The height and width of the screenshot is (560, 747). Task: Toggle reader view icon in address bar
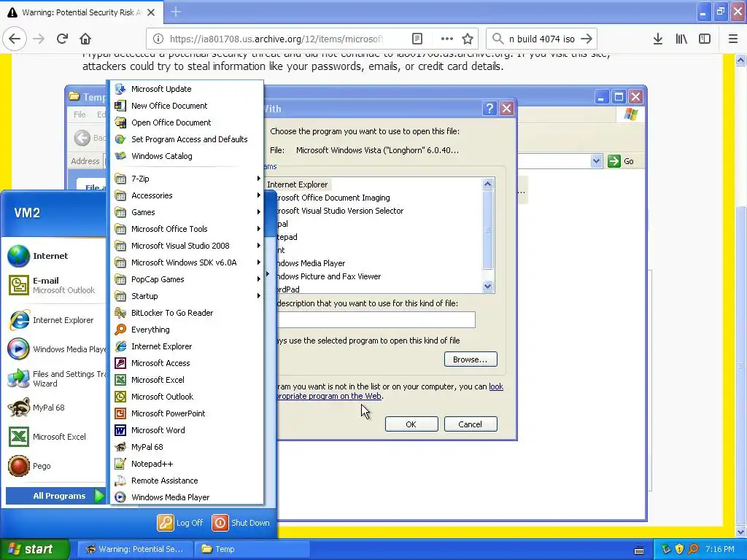point(417,39)
